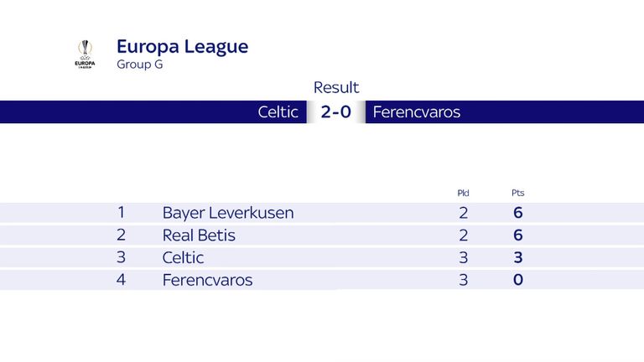Click Real Betis's played games value
The width and height of the screenshot is (644, 362).
(x=463, y=235)
